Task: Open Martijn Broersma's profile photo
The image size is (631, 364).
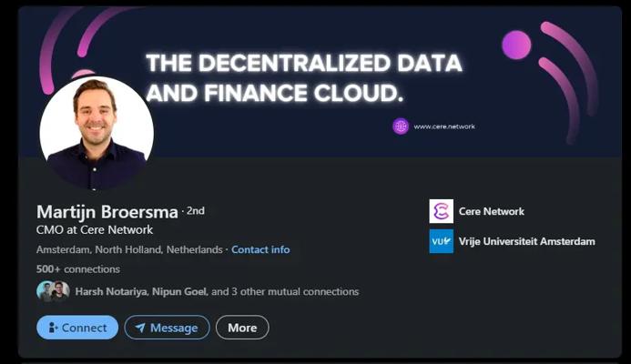Action: [x=96, y=133]
